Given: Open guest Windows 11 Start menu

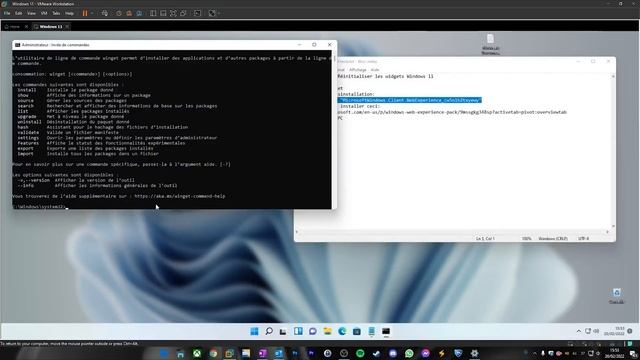Looking at the screenshot, I should coord(254,331).
